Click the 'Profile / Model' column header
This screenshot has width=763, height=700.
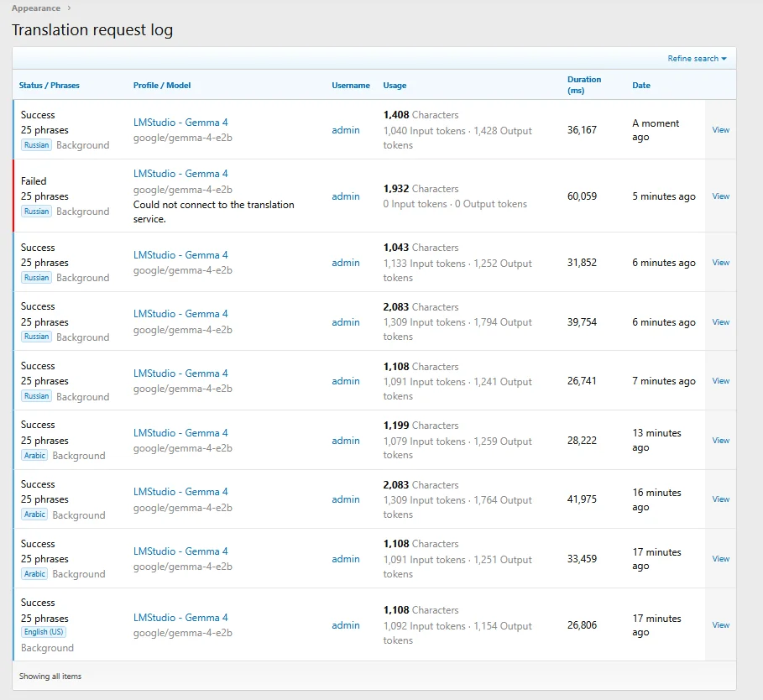tap(162, 85)
